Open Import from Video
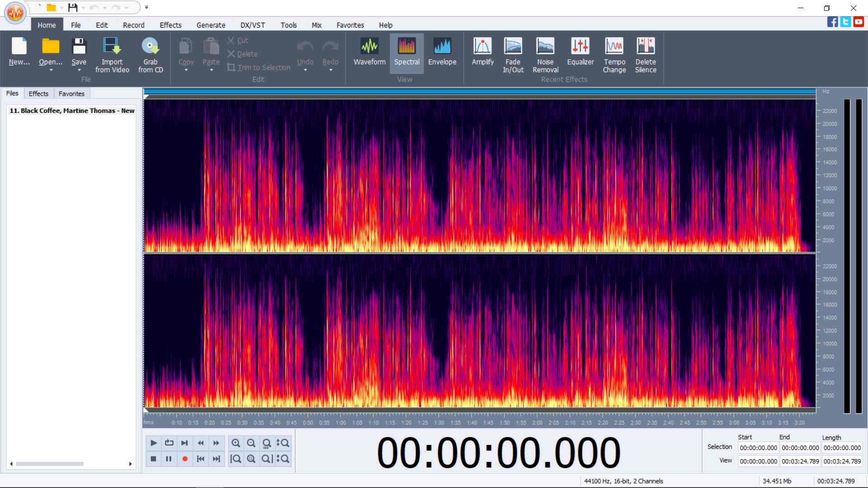The height and width of the screenshot is (488, 868). pos(112,53)
